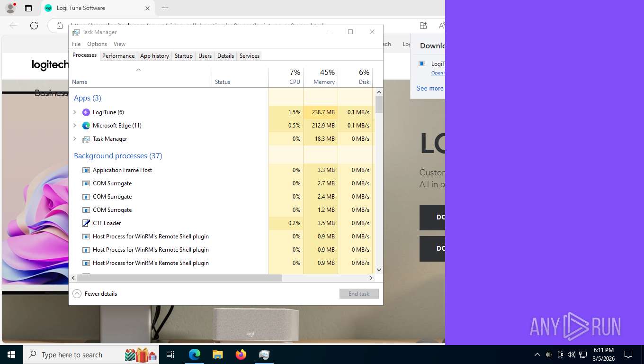Select the Processes tab
The height and width of the screenshot is (364, 644).
click(84, 55)
